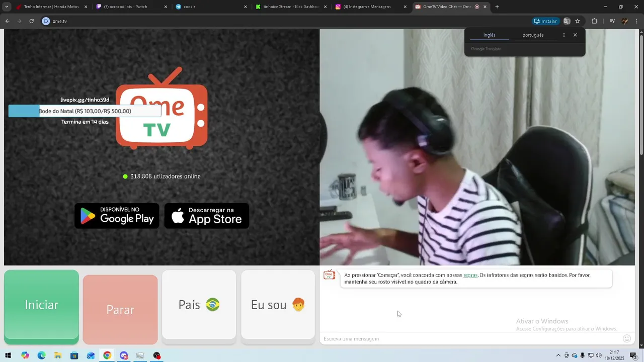Open Google Translate popup options menu

tap(564, 35)
